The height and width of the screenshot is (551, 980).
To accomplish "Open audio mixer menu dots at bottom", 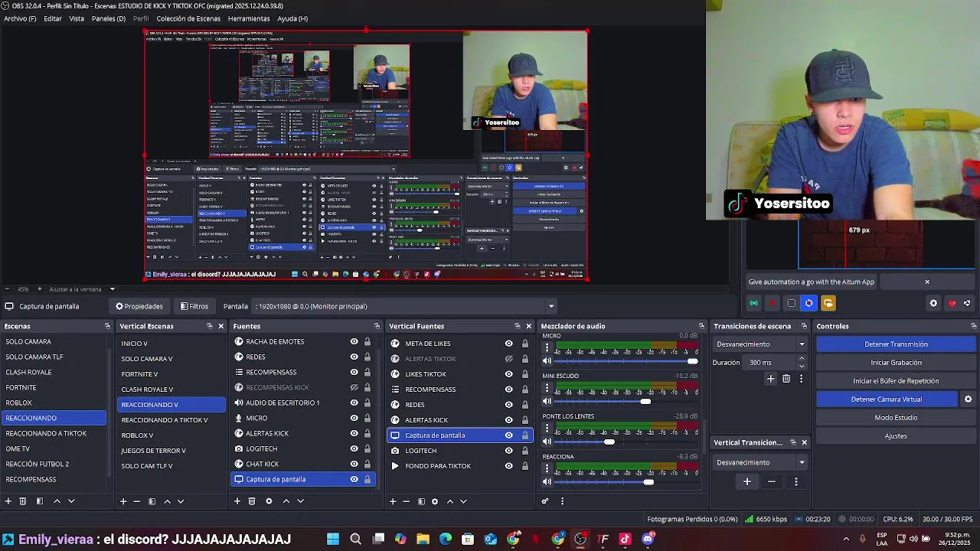I will pyautogui.click(x=562, y=501).
